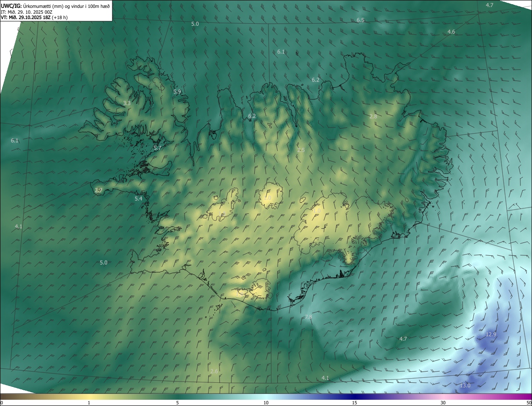The width and height of the screenshot is (532, 406).
Task: Select the 12.9 value in the purple area
Action: pos(491,334)
